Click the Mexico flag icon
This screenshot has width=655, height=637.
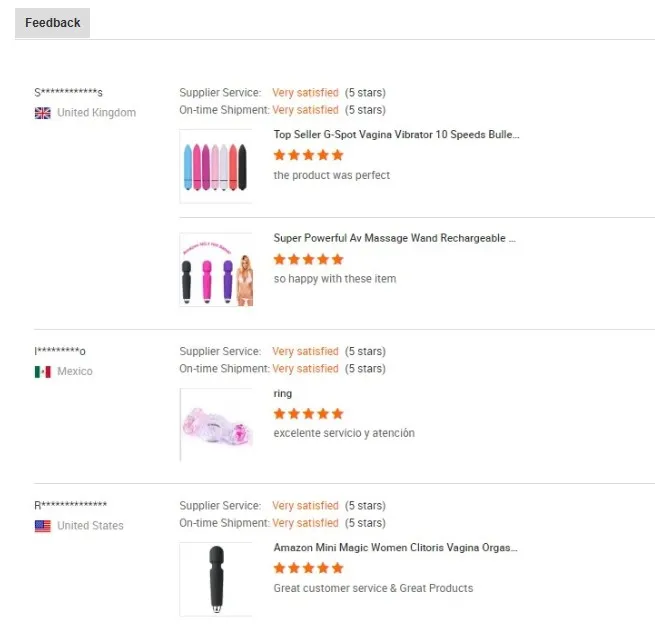click(43, 372)
